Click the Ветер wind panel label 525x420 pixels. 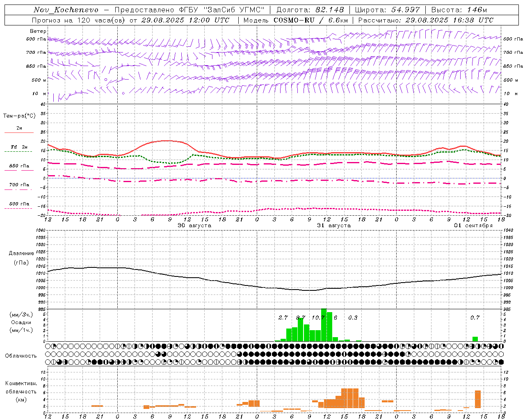[38, 31]
